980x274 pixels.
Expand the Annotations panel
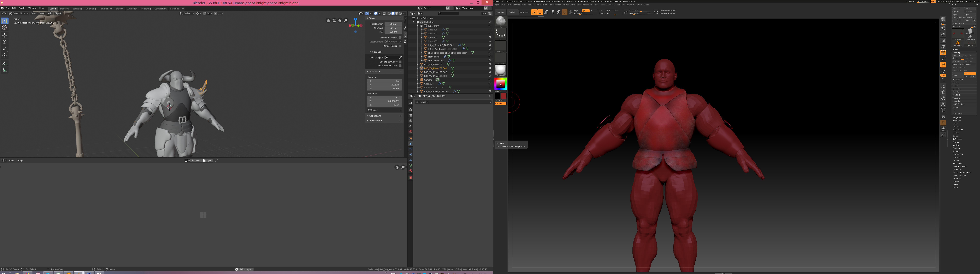coord(376,121)
